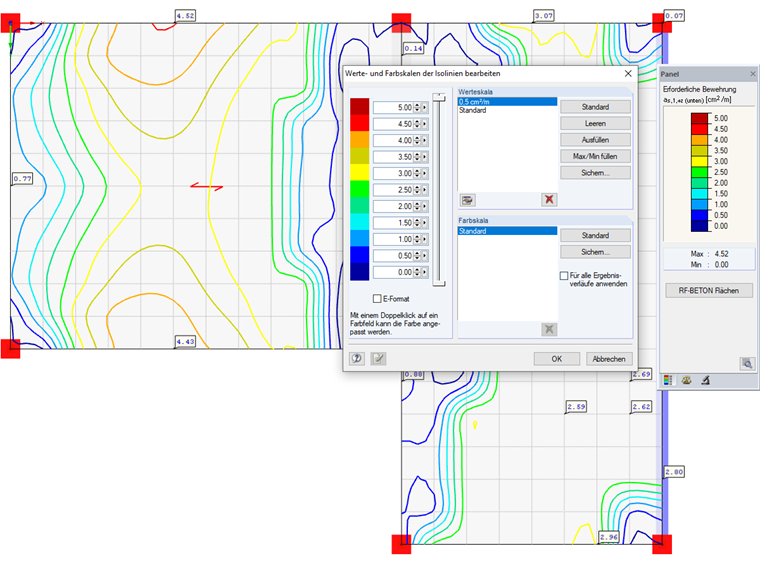Screen dimensions: 760x570
Task: Click red nodal support at top middle
Action: coord(401,23)
